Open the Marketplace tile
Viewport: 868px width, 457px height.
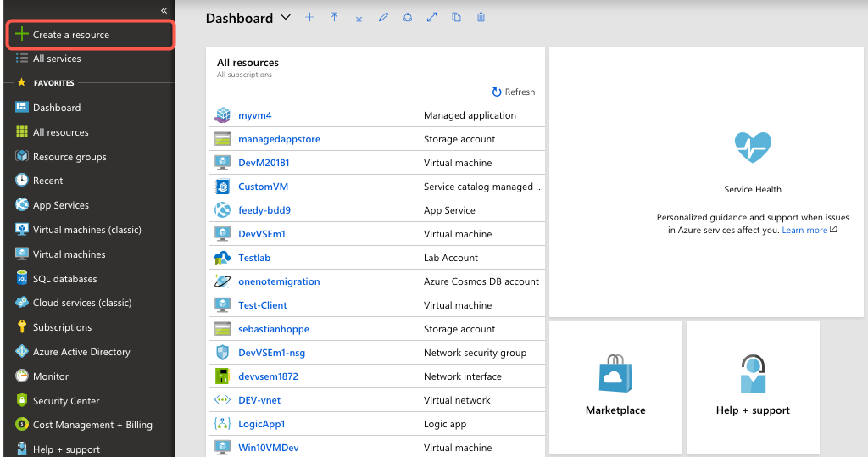615,387
